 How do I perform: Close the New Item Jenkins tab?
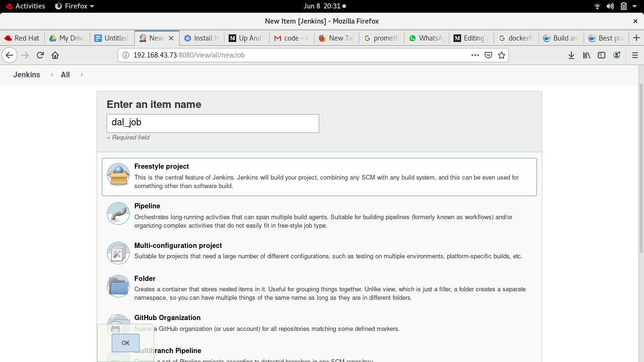click(171, 38)
